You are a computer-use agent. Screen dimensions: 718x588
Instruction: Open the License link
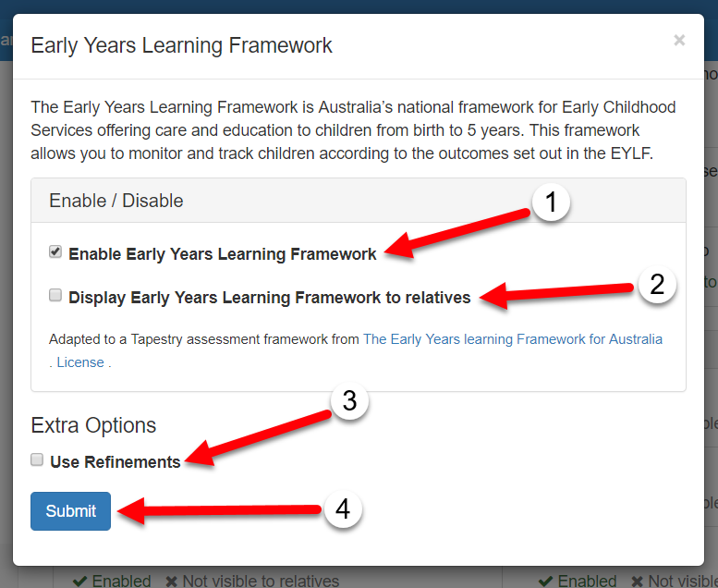click(x=80, y=362)
